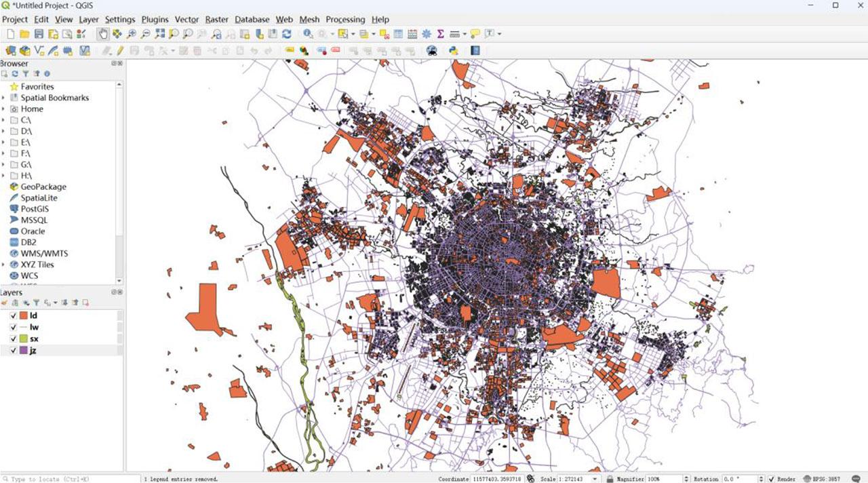868x483 pixels.
Task: Click the Open Project folder icon
Action: (24, 34)
